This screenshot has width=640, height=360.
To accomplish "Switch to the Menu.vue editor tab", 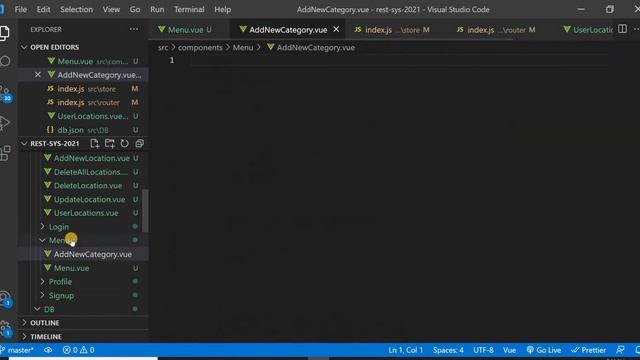I will pos(185,29).
